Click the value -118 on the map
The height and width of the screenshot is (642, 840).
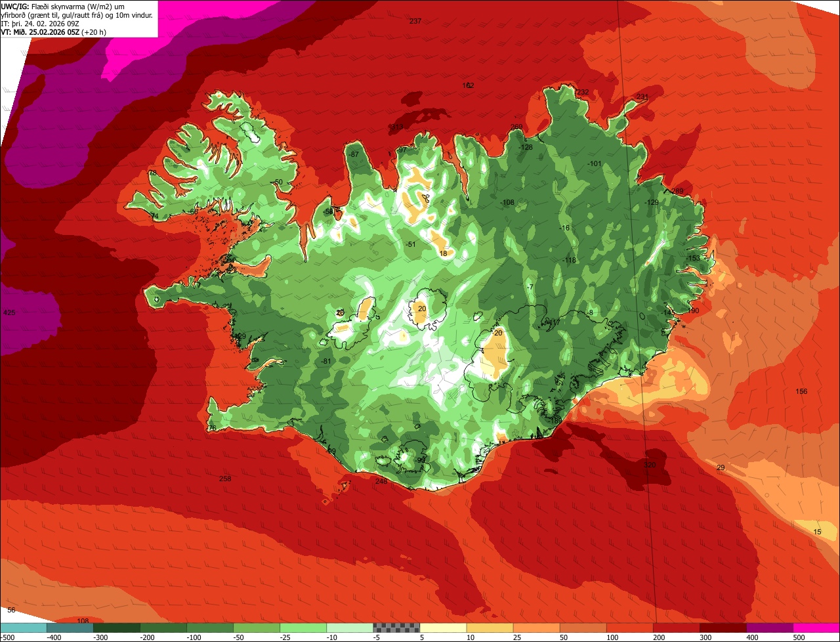569,261
